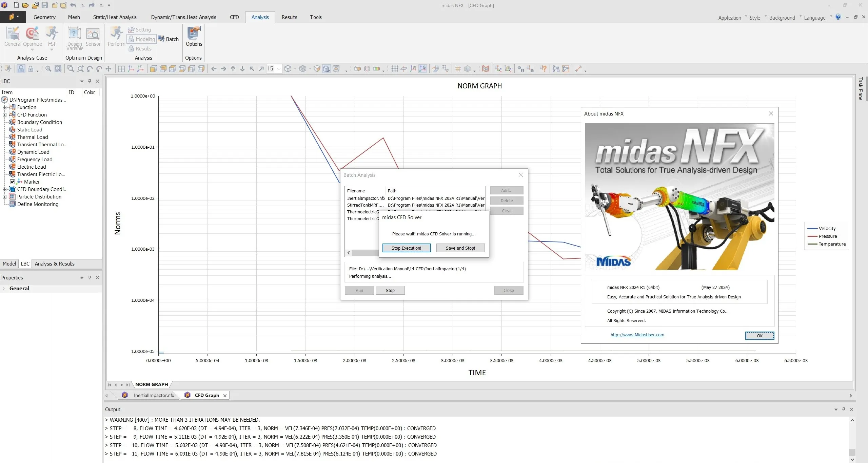Image resolution: width=868 pixels, height=463 pixels.
Task: Close the CFD Graph tab with X
Action: click(x=225, y=396)
